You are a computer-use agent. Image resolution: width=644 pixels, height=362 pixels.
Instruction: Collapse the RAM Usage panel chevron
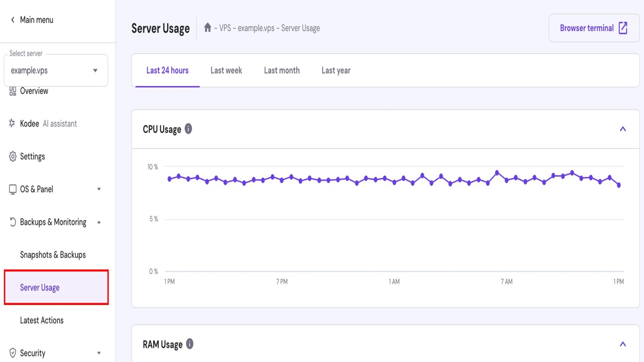623,344
